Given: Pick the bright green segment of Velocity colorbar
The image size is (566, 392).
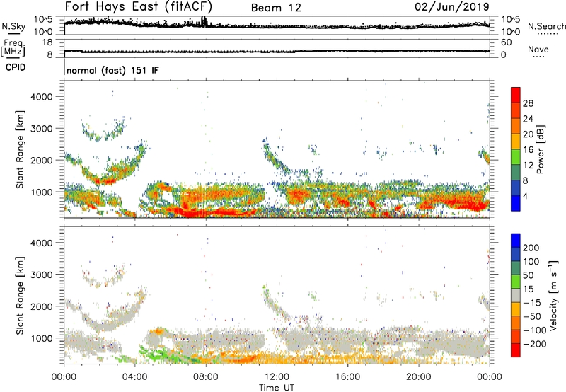Looking at the screenshot, I should pos(516,282).
